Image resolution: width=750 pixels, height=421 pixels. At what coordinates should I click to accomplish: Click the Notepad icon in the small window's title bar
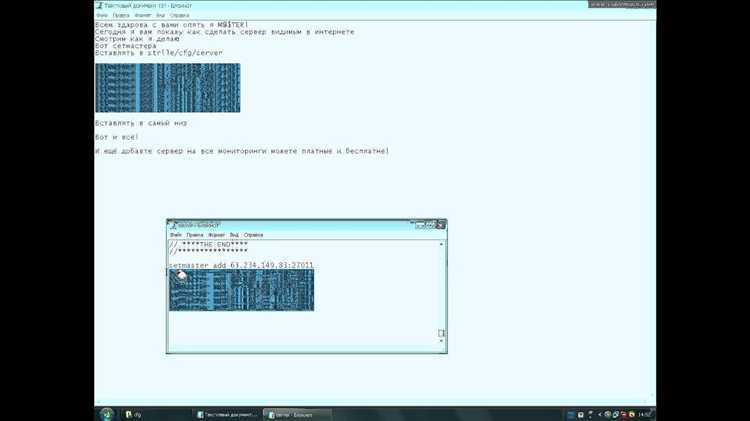click(x=173, y=225)
